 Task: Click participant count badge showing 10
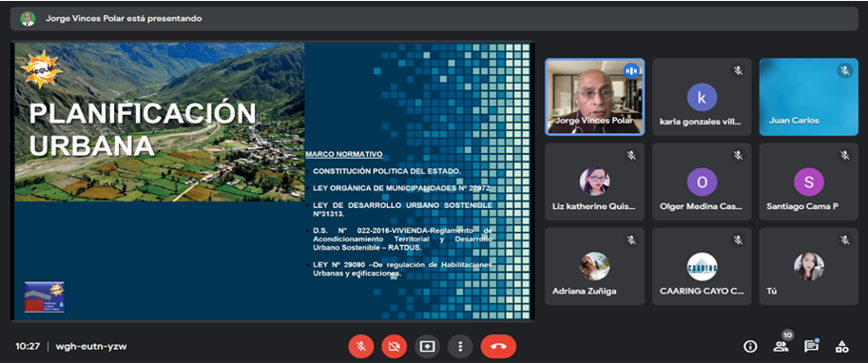788,334
